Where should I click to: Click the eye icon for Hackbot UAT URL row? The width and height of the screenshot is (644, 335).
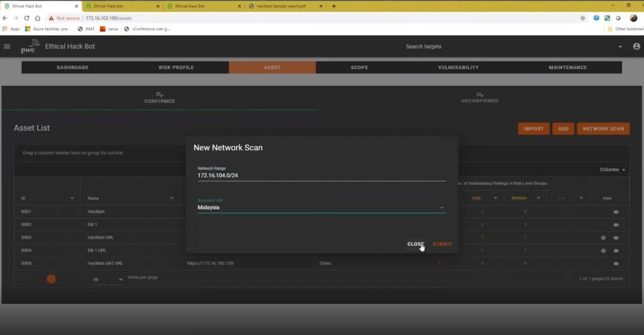tap(616, 263)
